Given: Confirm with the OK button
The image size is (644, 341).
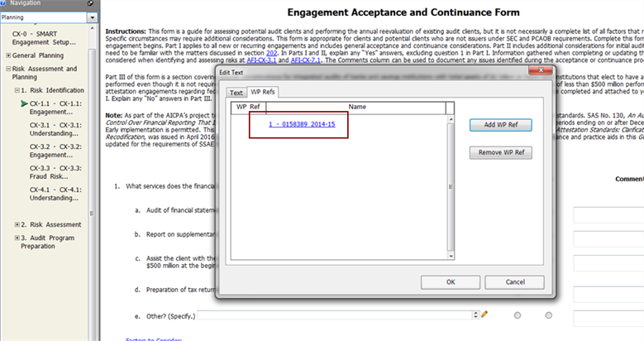Looking at the screenshot, I should pos(451,282).
